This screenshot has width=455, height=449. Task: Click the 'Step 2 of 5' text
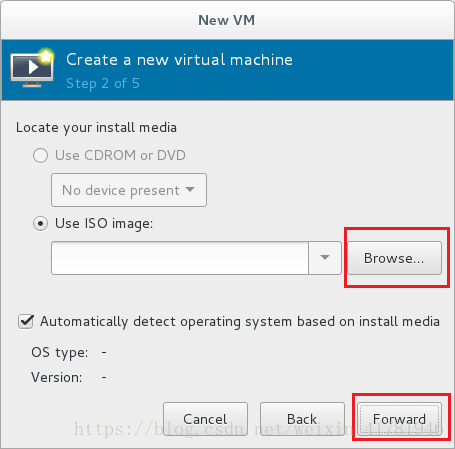[x=103, y=84]
